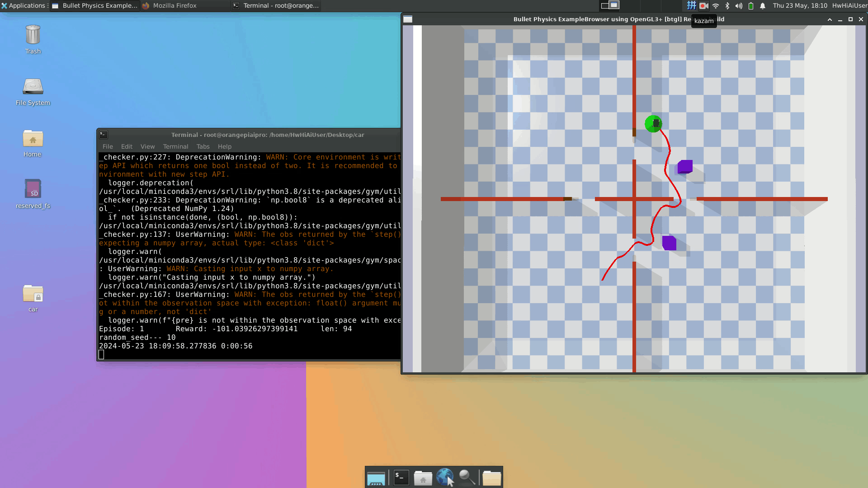This screenshot has height=488, width=868.
Task: Click the show desktop dock icon
Action: tap(376, 478)
